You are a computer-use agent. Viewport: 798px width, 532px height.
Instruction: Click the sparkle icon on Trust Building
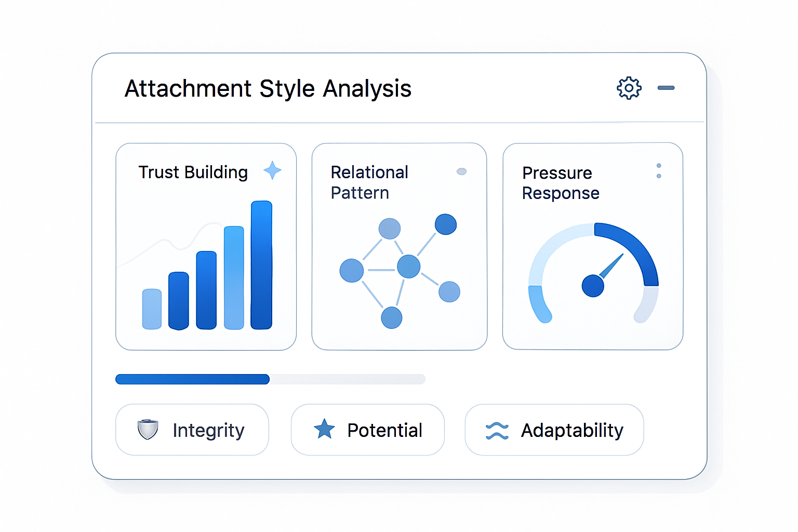coord(272,170)
